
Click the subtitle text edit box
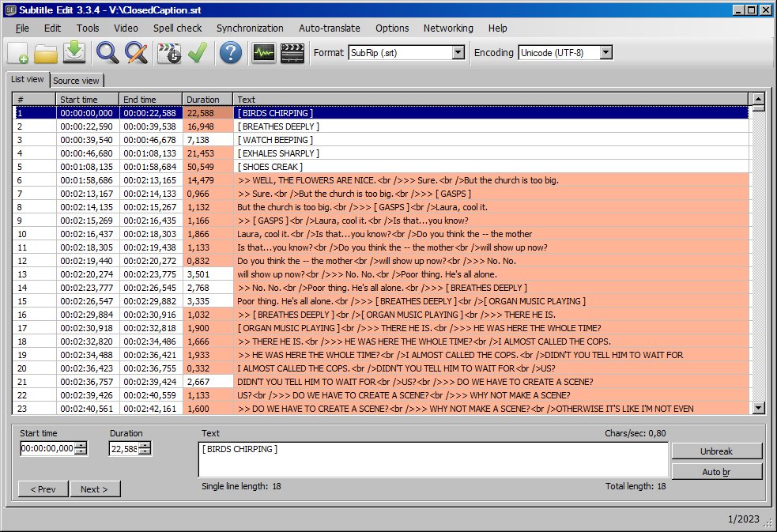click(x=433, y=460)
